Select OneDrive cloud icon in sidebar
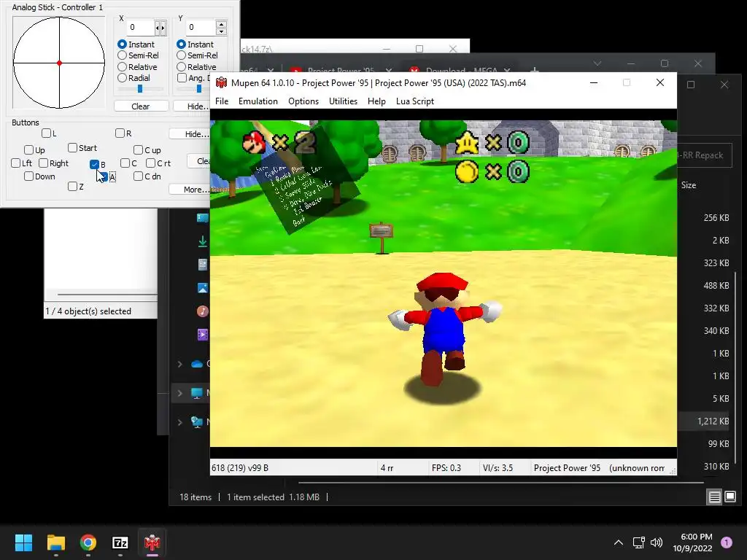747x560 pixels. [x=197, y=365]
